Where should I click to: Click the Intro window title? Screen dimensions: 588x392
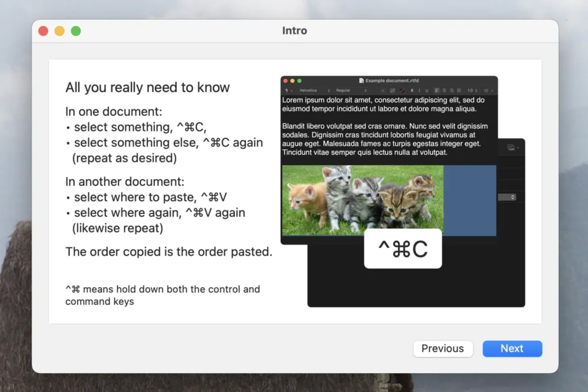point(294,30)
